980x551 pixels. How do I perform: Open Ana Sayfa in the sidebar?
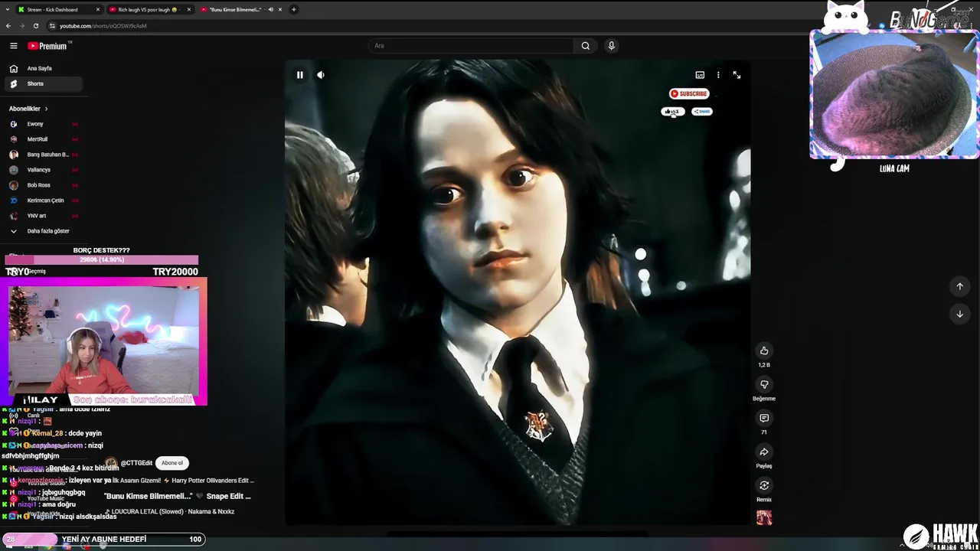coord(44,68)
